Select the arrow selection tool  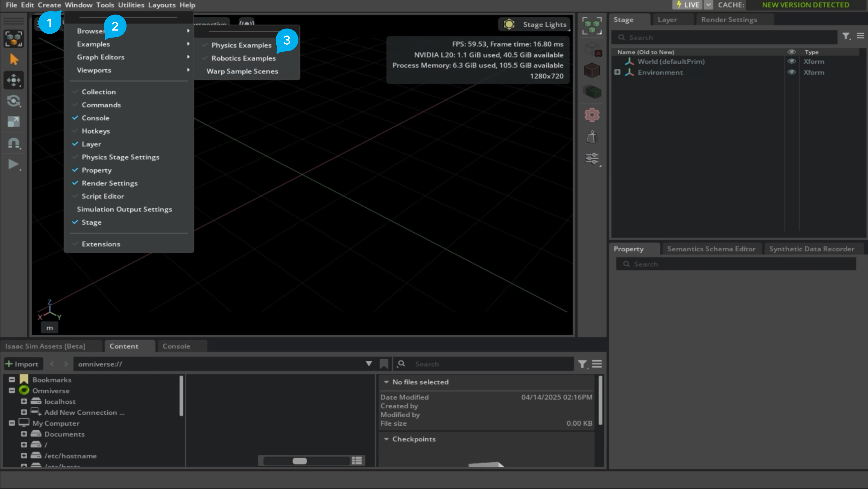pyautogui.click(x=14, y=59)
